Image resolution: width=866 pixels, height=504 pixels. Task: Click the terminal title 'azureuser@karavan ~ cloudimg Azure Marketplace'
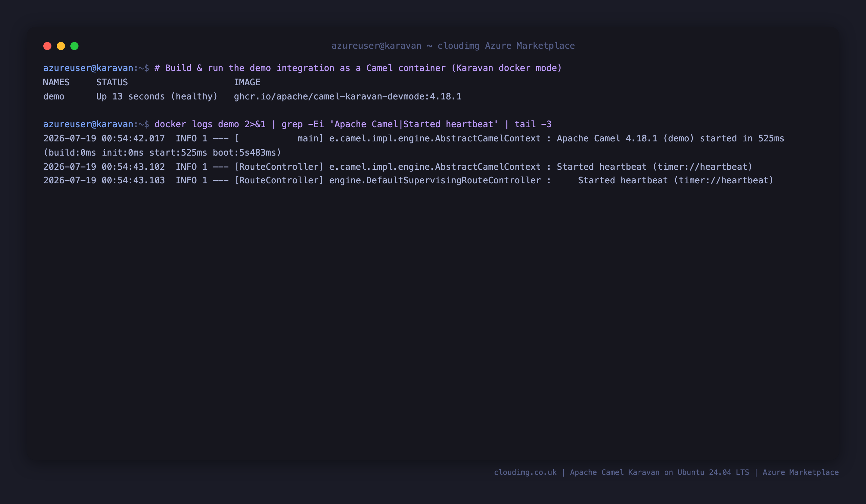453,46
